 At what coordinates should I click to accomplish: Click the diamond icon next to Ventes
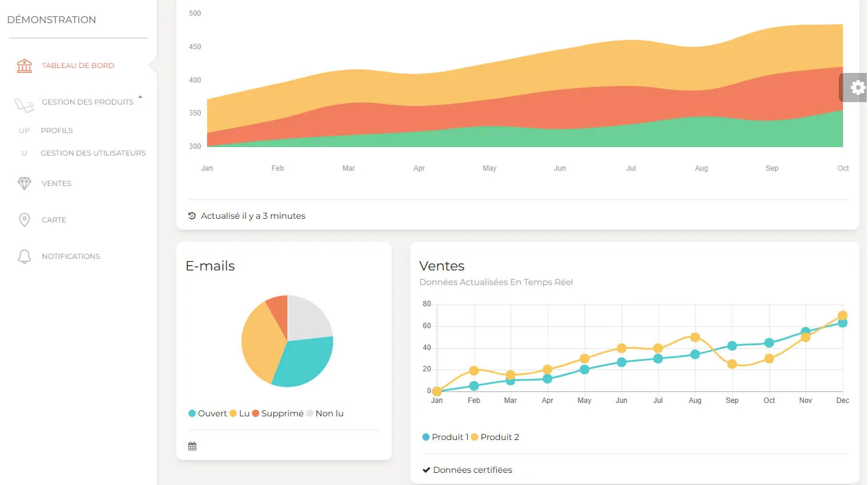pos(24,184)
